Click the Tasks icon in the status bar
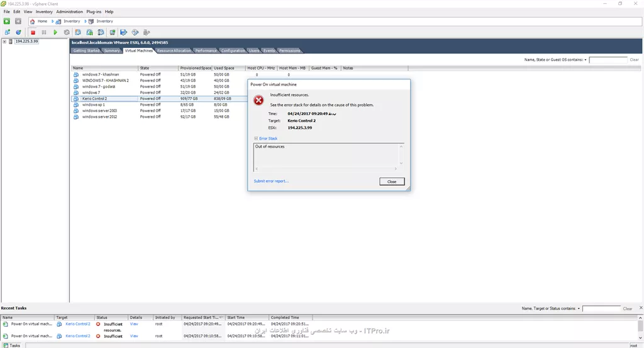The width and height of the screenshot is (644, 348). pyautogui.click(x=5, y=345)
